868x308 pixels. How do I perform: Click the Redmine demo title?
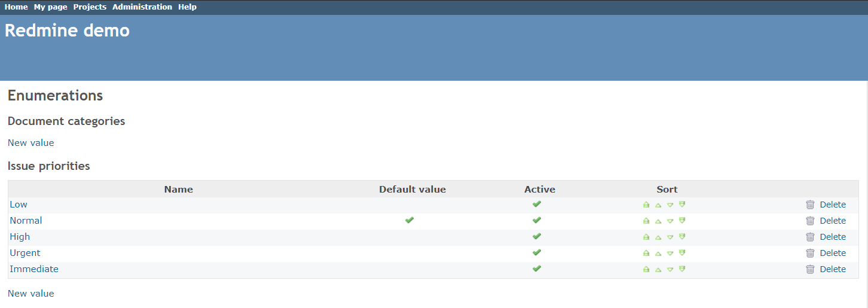click(x=67, y=31)
